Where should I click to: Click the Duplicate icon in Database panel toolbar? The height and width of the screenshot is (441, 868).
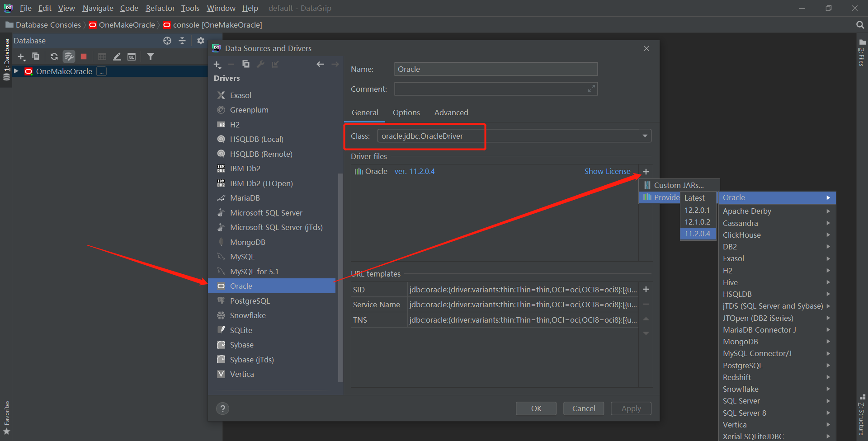pos(36,56)
